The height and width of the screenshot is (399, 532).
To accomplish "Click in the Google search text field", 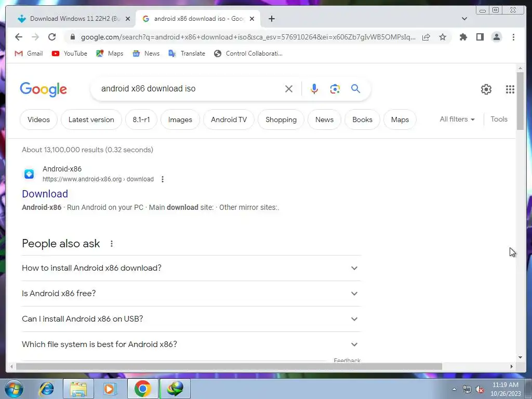I will coord(190,88).
